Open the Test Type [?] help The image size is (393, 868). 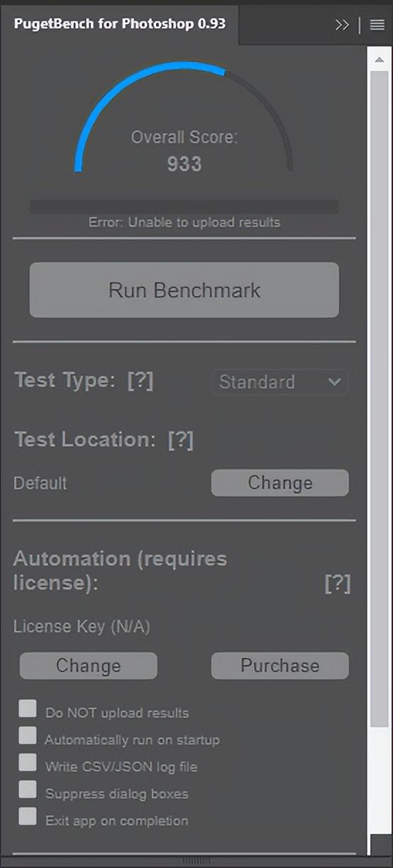pyautogui.click(x=140, y=381)
